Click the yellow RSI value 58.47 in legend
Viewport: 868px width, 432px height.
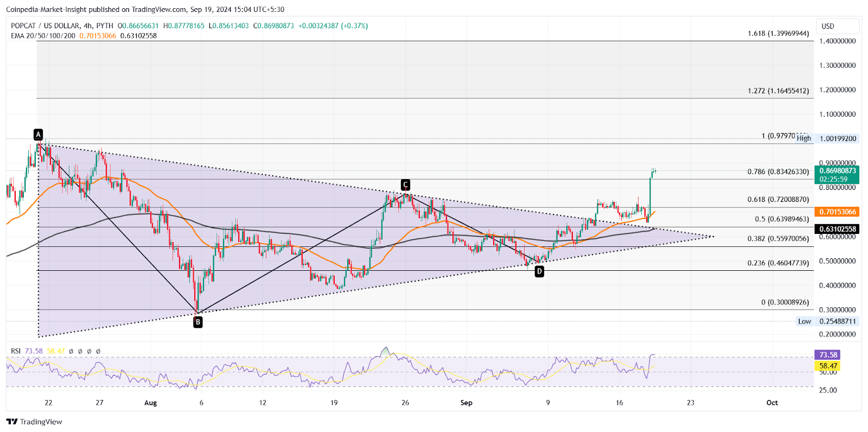point(56,351)
